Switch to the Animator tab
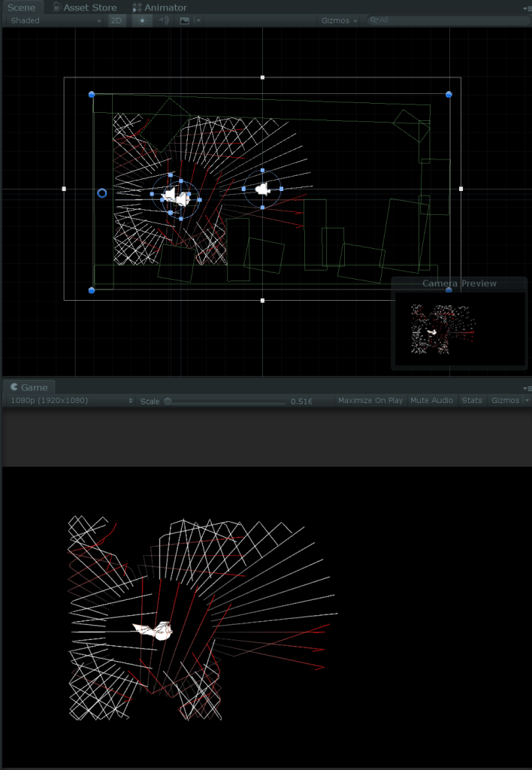Viewport: 532px width, 770px height. click(x=159, y=8)
